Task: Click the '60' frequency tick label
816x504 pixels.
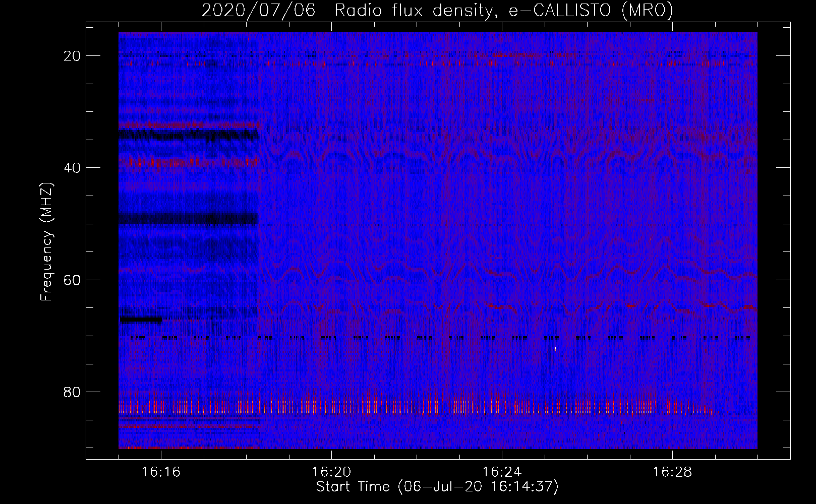Action: (x=73, y=280)
